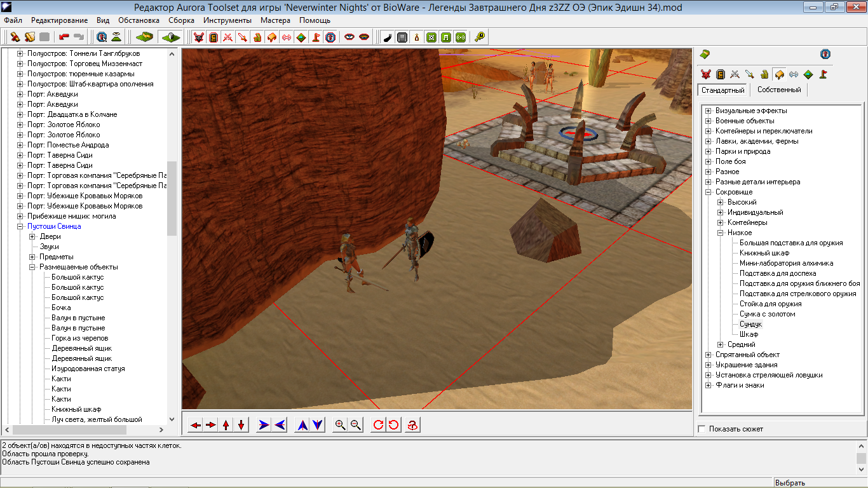
Task: Expand the 'Высокий' treasure subcategory
Action: [720, 202]
